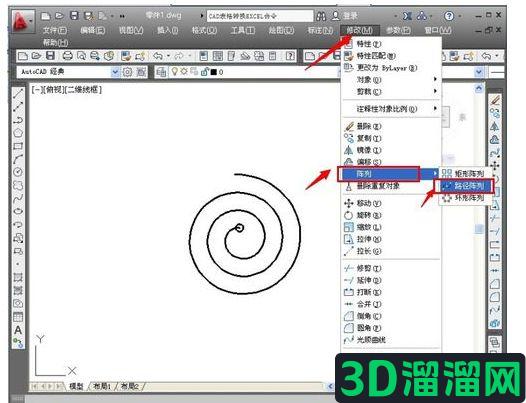Open the Help question mark icon

pos(449,16)
